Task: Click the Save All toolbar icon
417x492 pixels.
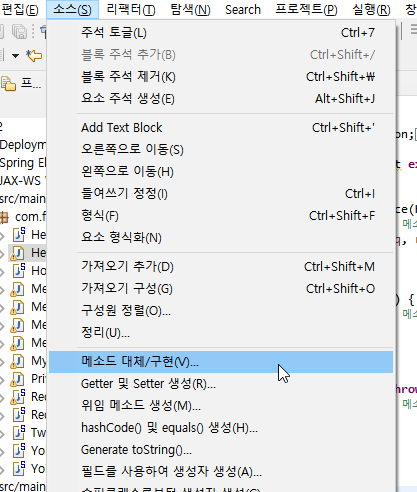Action: [x=19, y=32]
